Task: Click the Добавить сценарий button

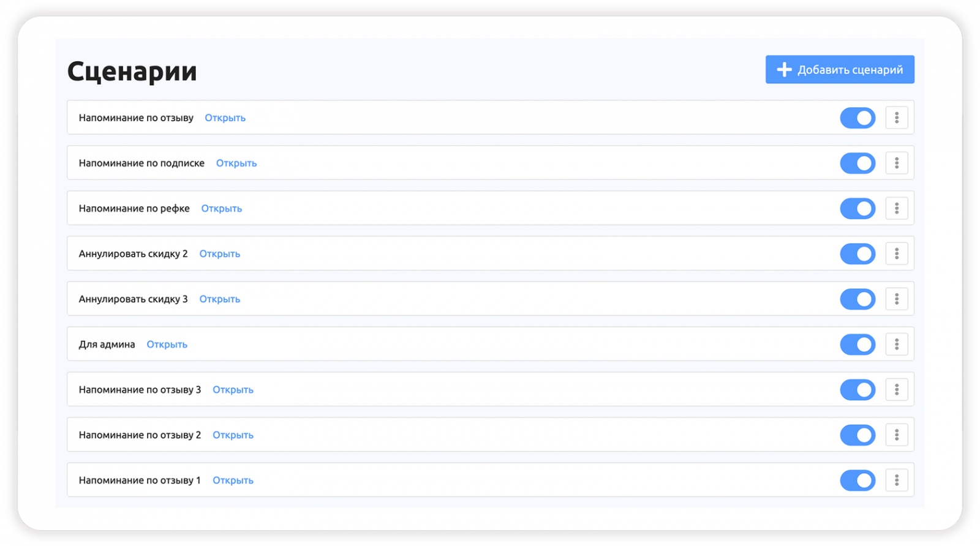Action: tap(840, 70)
